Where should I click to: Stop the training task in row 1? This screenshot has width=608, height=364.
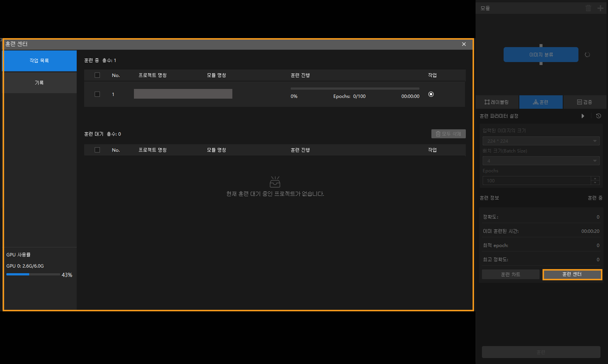point(431,94)
